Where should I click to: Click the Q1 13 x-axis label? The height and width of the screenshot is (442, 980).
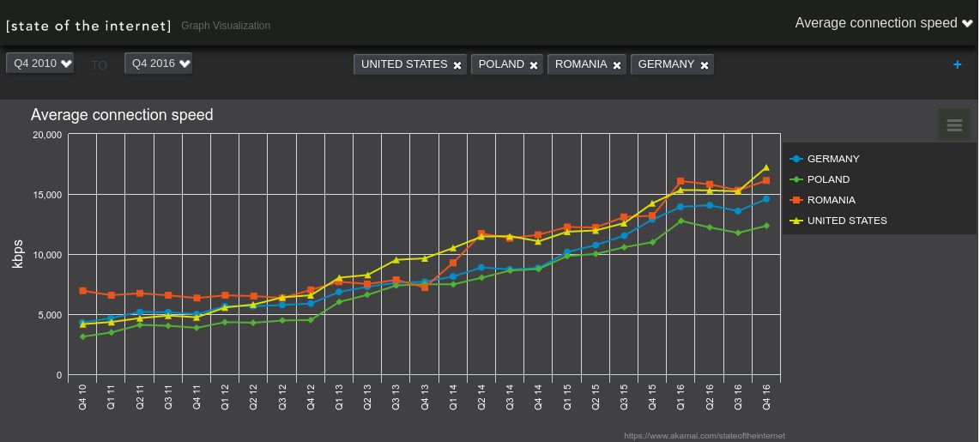click(x=339, y=397)
